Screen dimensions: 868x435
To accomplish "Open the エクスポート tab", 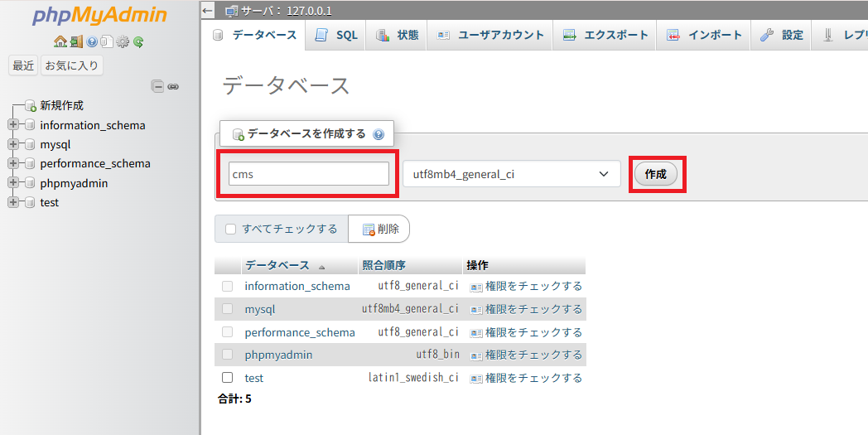I will coord(605,35).
